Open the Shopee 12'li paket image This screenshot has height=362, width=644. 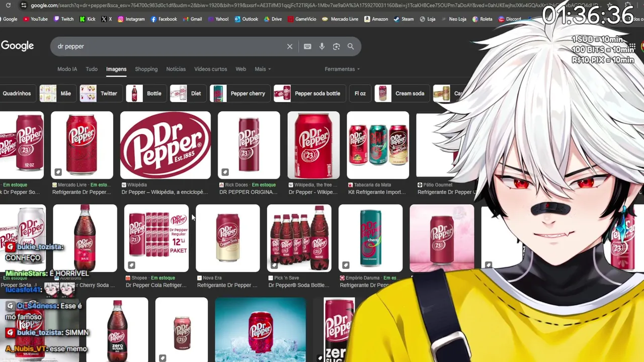[156, 238]
